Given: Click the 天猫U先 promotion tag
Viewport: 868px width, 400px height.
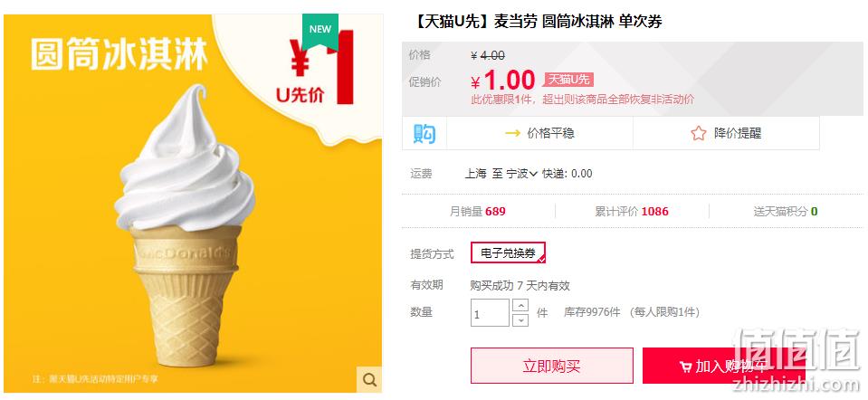Looking at the screenshot, I should click(568, 80).
